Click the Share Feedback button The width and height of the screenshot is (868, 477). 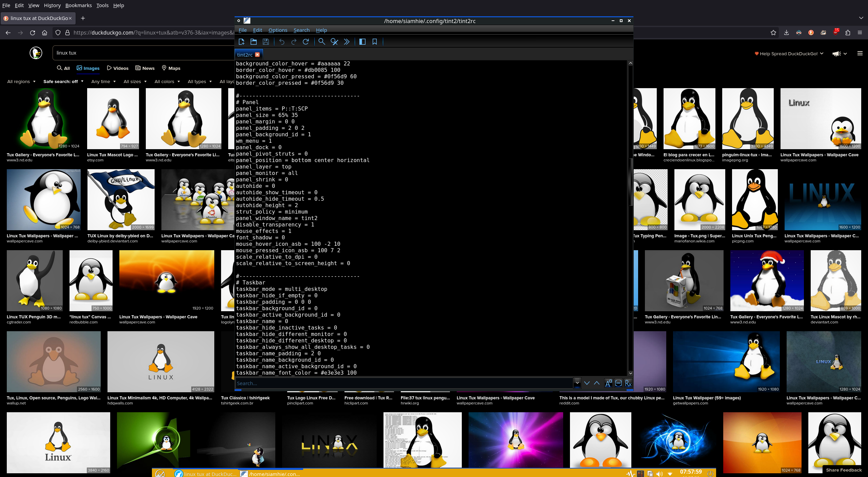point(844,470)
